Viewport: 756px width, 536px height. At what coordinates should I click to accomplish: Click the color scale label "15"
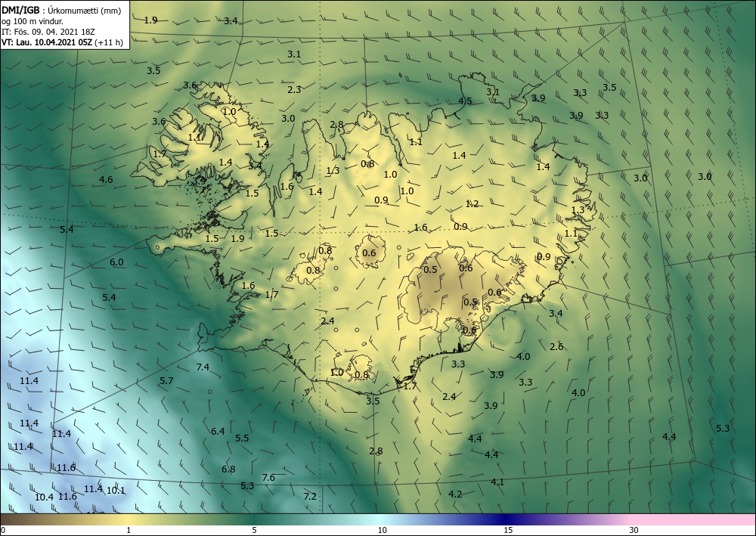[x=508, y=530]
